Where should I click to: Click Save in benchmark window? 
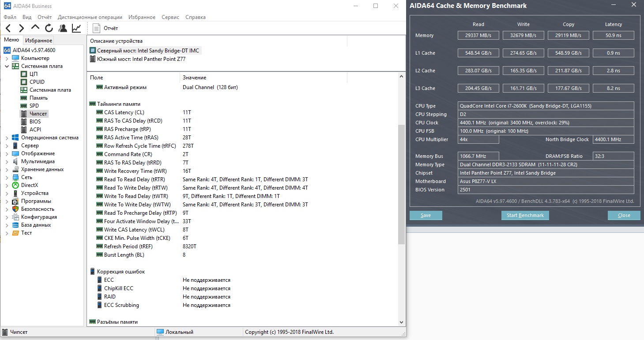click(426, 215)
